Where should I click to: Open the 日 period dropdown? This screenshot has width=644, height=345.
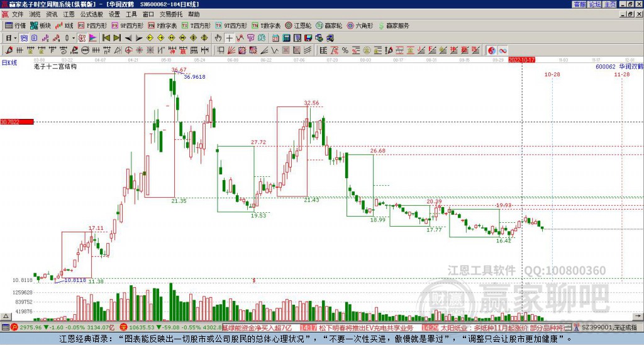[x=11, y=38]
